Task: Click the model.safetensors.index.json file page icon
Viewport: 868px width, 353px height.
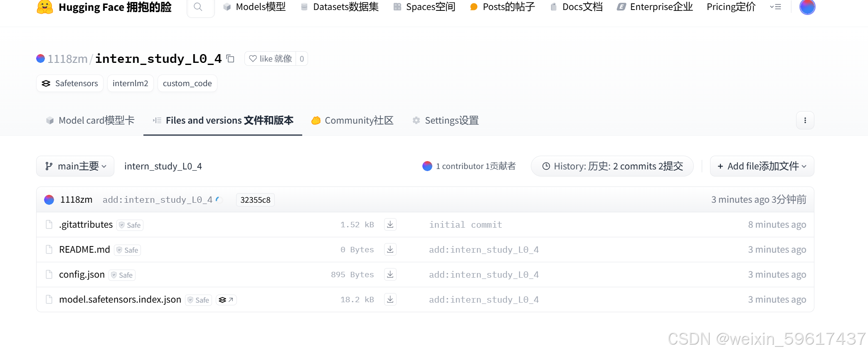Action: pyautogui.click(x=49, y=299)
